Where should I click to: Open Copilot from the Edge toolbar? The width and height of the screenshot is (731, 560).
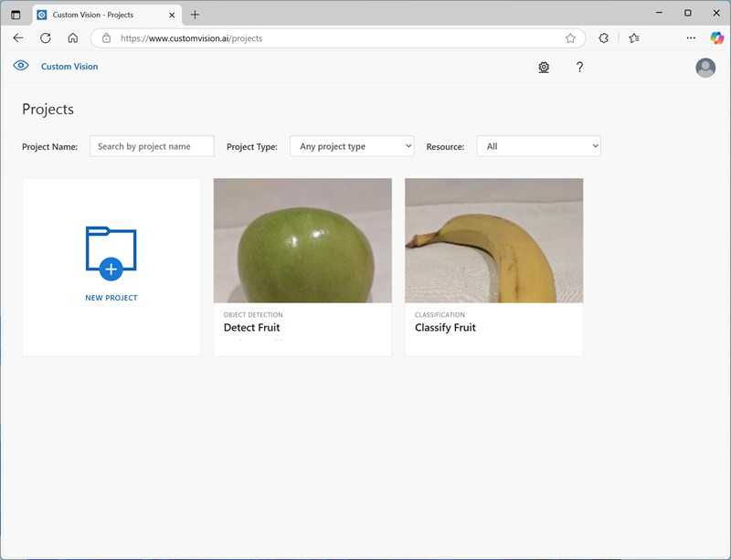[716, 38]
